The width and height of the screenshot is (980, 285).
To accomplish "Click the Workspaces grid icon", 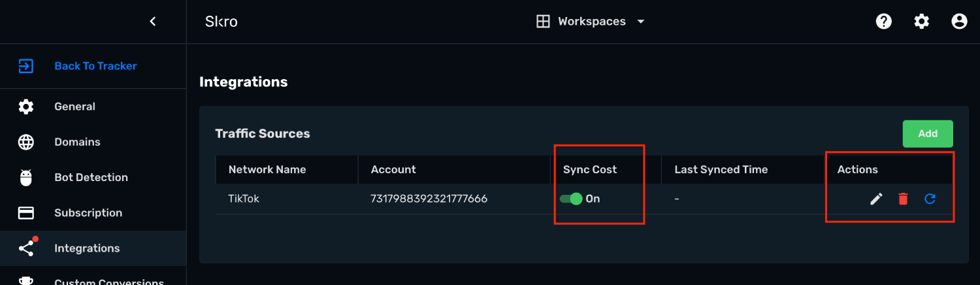I will 543,22.
